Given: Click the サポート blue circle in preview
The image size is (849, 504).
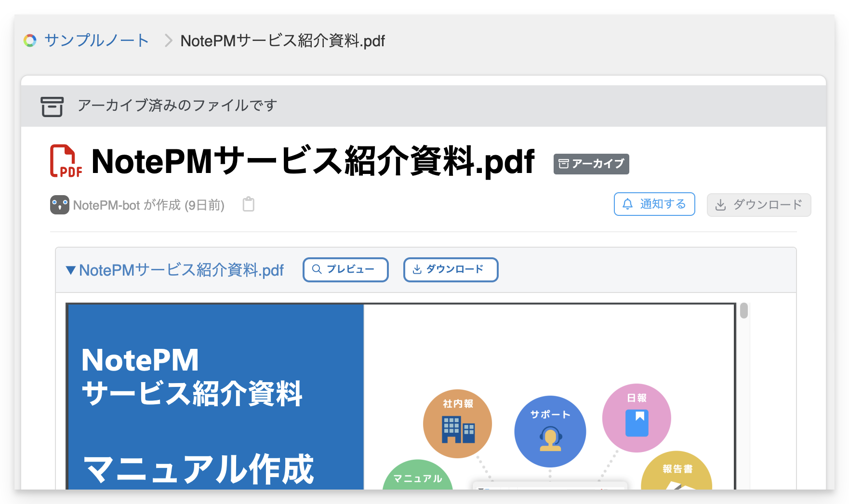Looking at the screenshot, I should [x=550, y=431].
